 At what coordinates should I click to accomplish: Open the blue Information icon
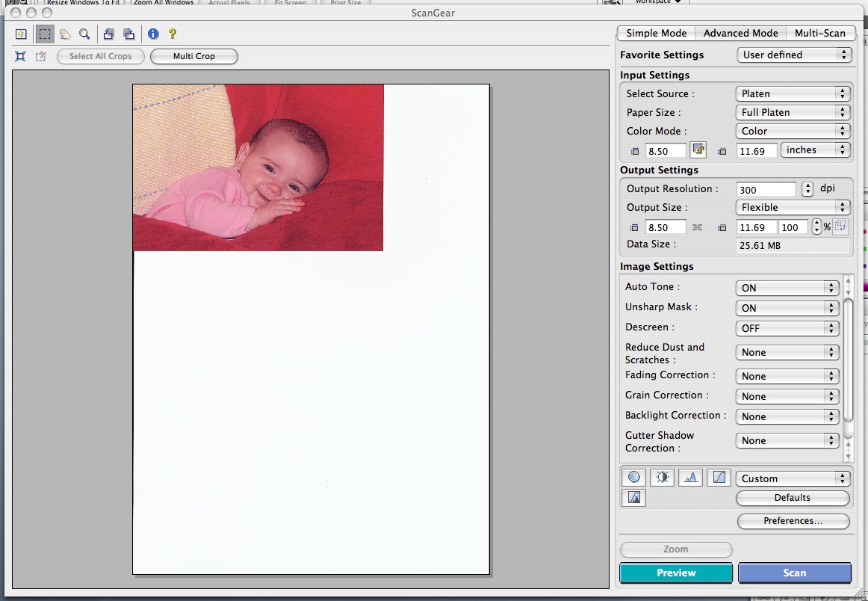153,34
